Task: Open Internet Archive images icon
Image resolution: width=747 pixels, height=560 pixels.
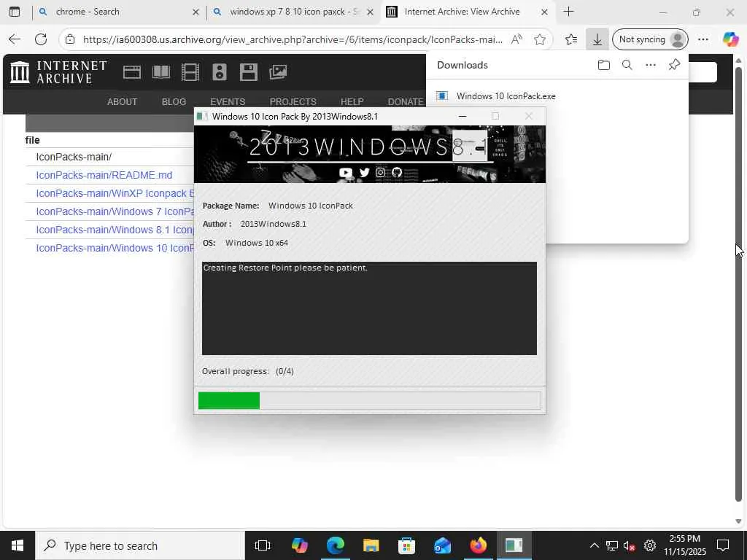Action: click(278, 72)
